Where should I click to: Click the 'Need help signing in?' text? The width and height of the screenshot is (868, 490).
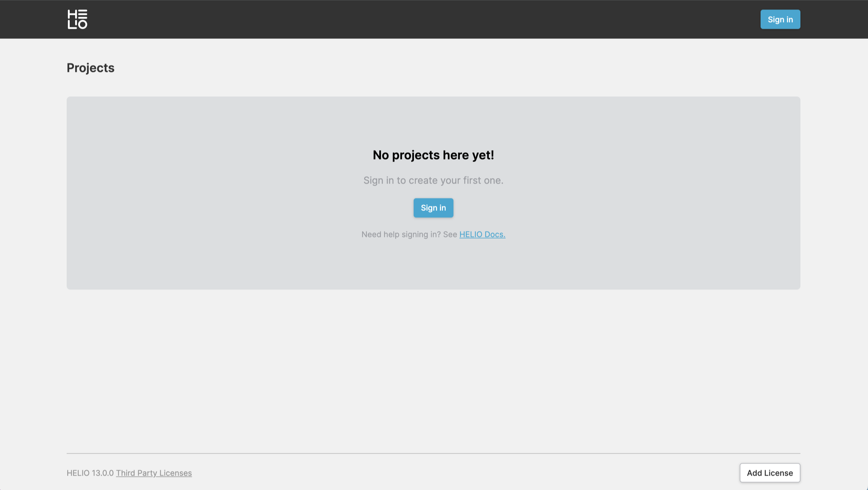pyautogui.click(x=401, y=234)
